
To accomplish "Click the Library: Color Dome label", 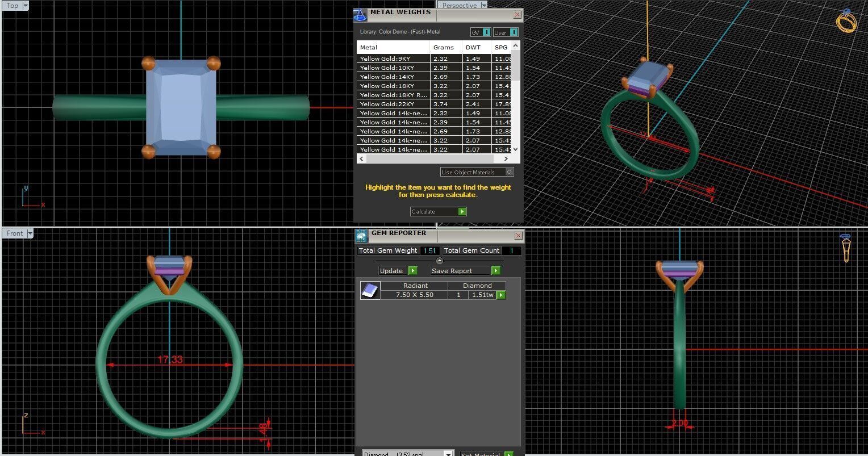I will 400,32.
